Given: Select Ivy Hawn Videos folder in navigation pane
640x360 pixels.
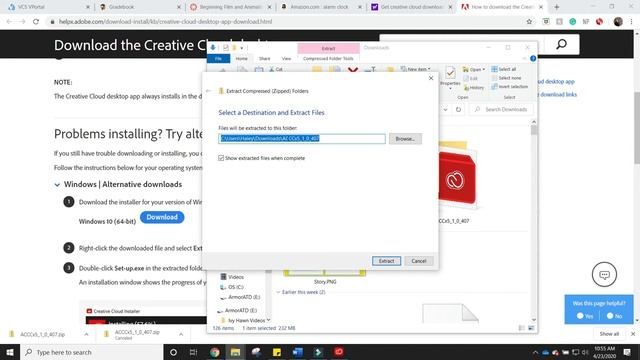Looking at the screenshot, I should (243, 320).
